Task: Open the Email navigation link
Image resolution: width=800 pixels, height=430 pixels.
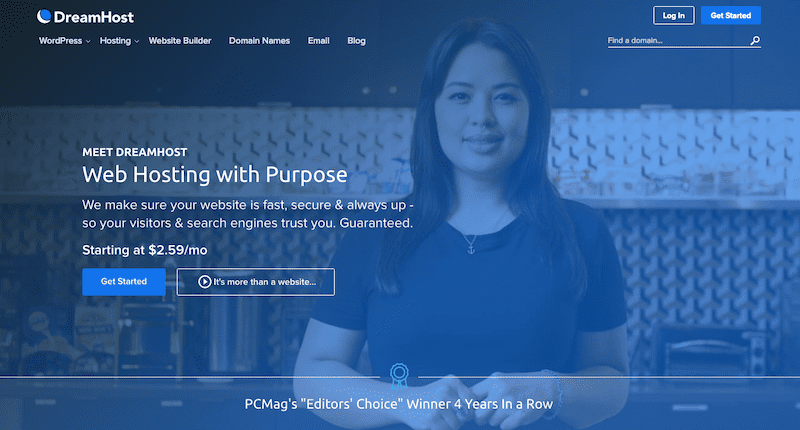Action: [x=318, y=41]
